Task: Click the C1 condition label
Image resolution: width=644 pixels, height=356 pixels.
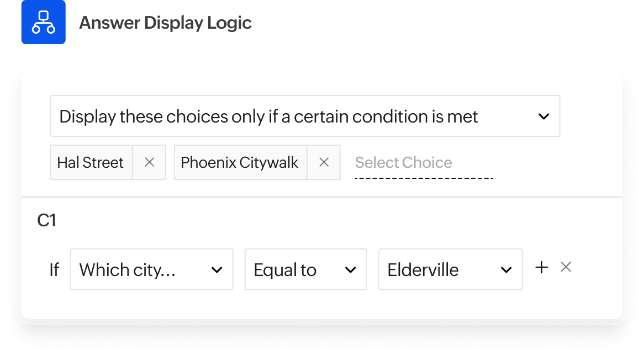Action: point(47,221)
